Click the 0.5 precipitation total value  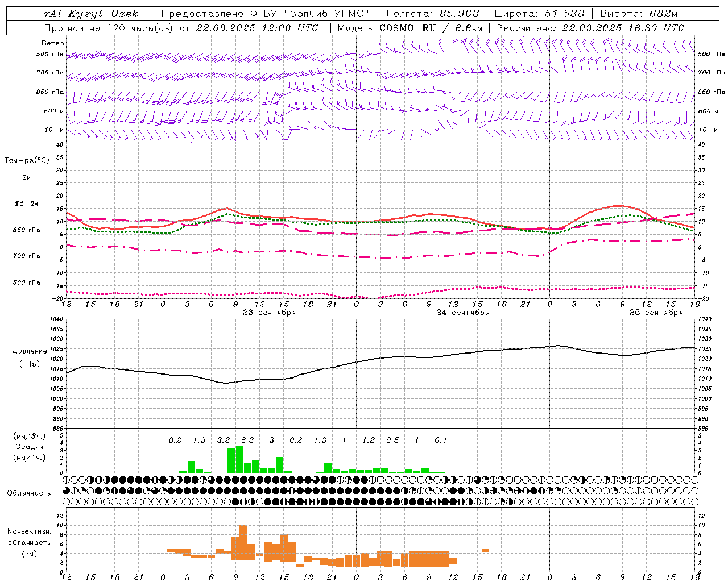coord(392,440)
